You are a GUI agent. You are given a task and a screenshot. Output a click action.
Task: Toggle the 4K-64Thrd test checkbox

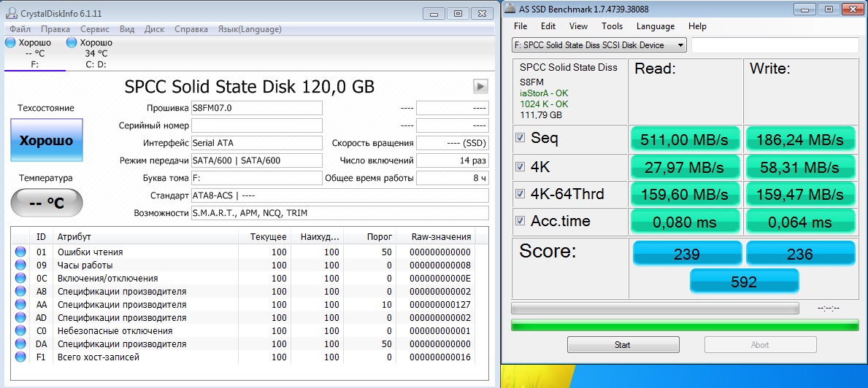pos(520,193)
